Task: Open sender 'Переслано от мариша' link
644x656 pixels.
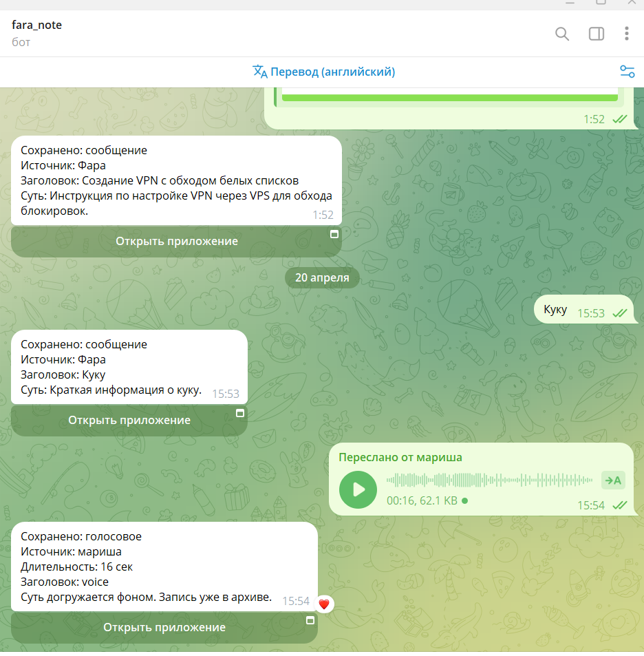Action: 400,457
